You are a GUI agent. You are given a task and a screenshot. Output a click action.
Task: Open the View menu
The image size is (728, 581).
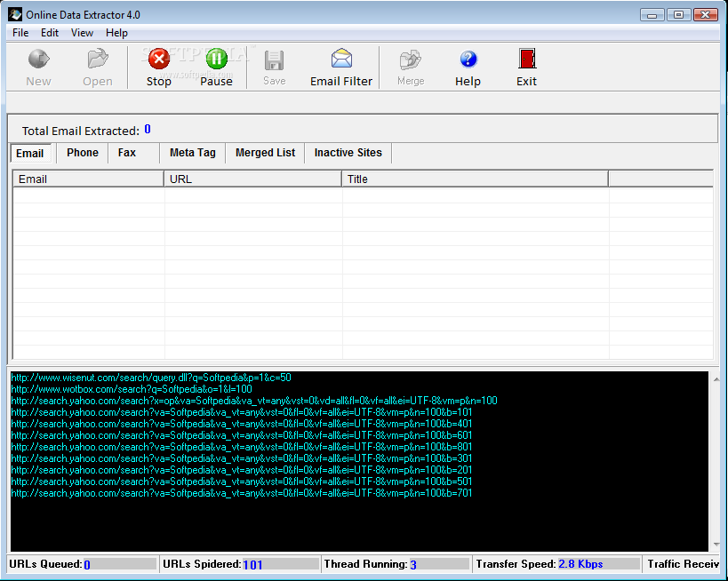tap(82, 33)
